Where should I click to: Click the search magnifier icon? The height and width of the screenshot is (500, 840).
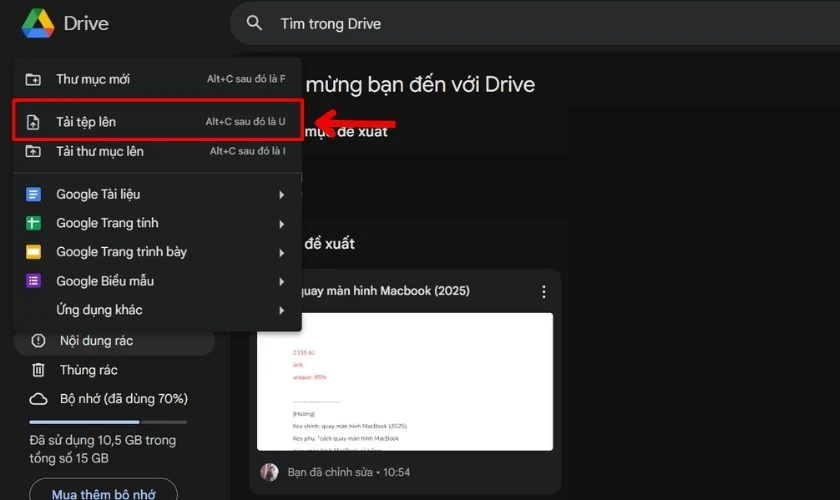tap(254, 23)
